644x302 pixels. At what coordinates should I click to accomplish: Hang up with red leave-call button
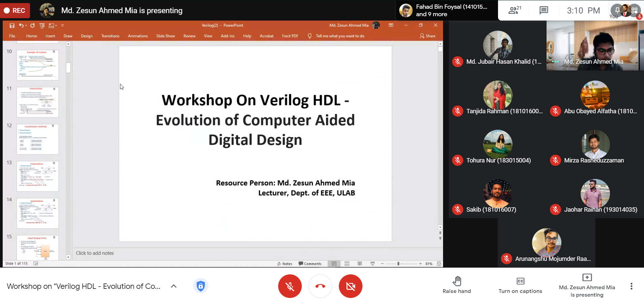click(x=320, y=286)
